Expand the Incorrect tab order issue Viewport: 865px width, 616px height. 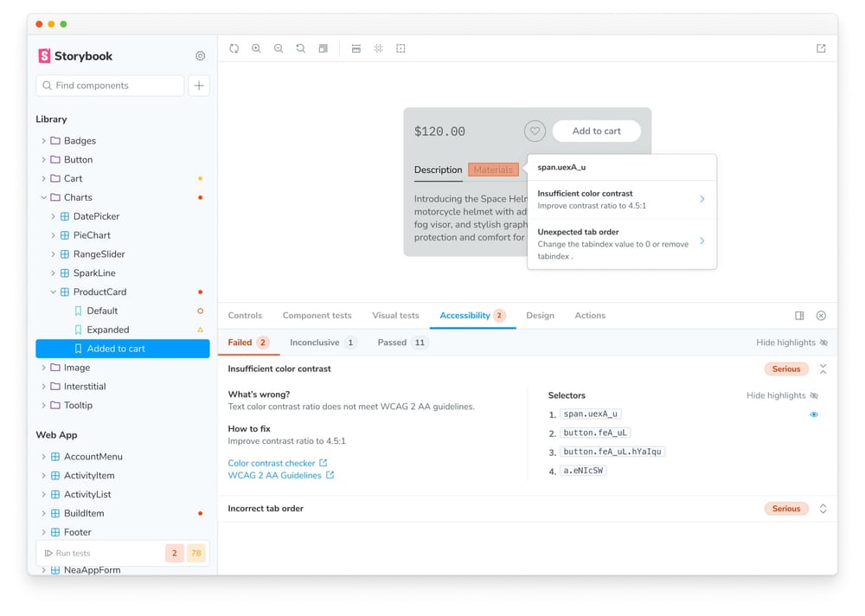823,509
